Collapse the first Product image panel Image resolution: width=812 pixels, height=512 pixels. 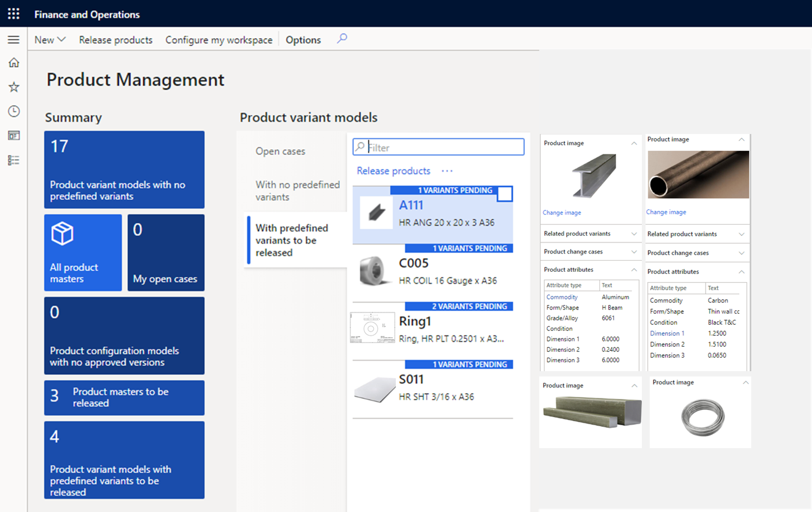pyautogui.click(x=634, y=143)
